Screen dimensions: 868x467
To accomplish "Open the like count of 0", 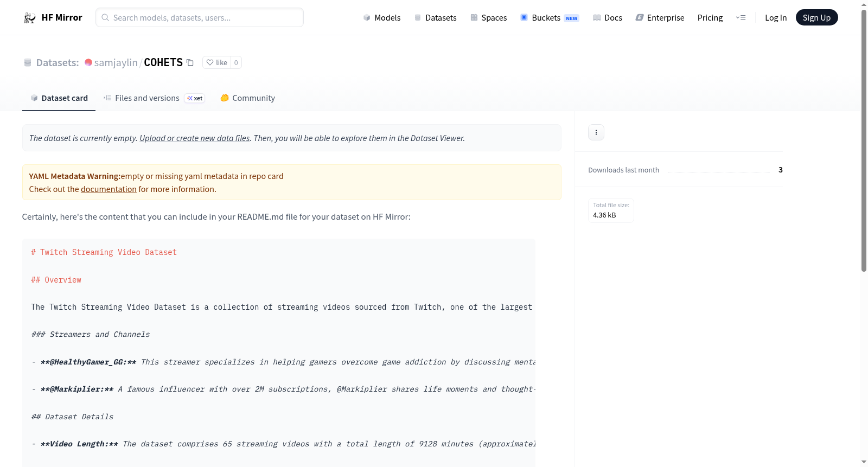I will coord(236,62).
